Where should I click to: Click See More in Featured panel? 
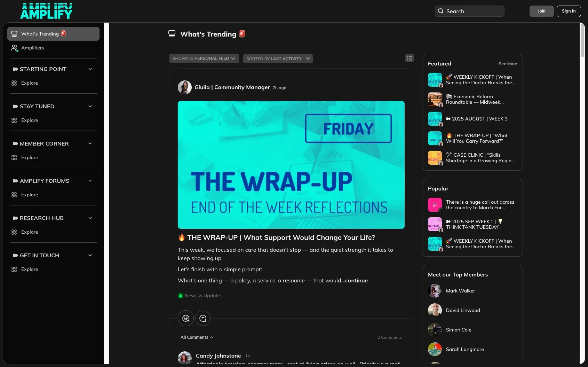click(x=508, y=64)
